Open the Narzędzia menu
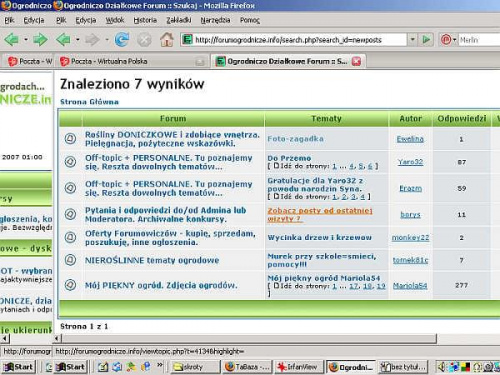This screenshot has height=375, width=500. [x=215, y=20]
